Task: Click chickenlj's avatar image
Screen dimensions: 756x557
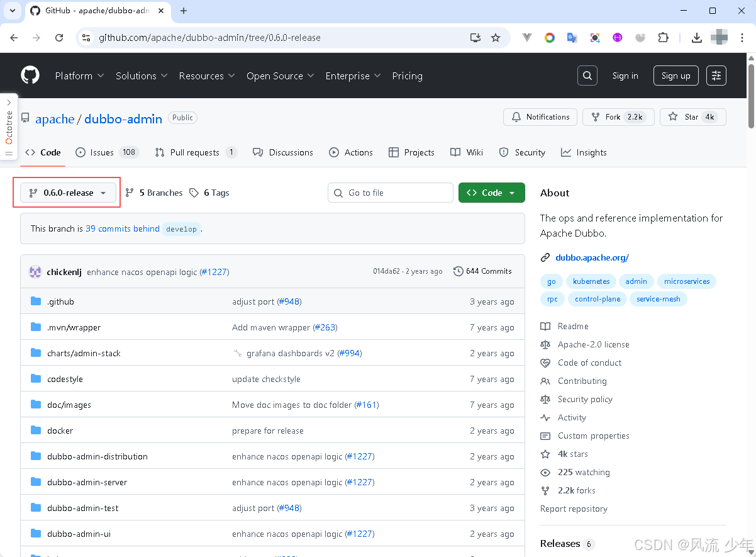Action: click(35, 272)
